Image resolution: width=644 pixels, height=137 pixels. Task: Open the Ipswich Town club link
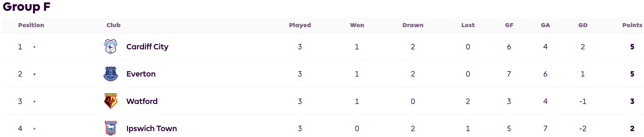(x=152, y=128)
